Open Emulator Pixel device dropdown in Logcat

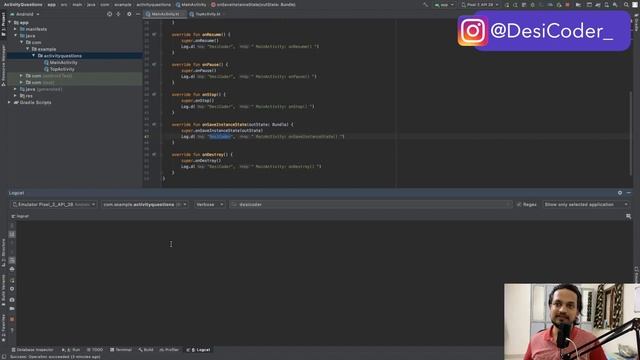coord(53,204)
